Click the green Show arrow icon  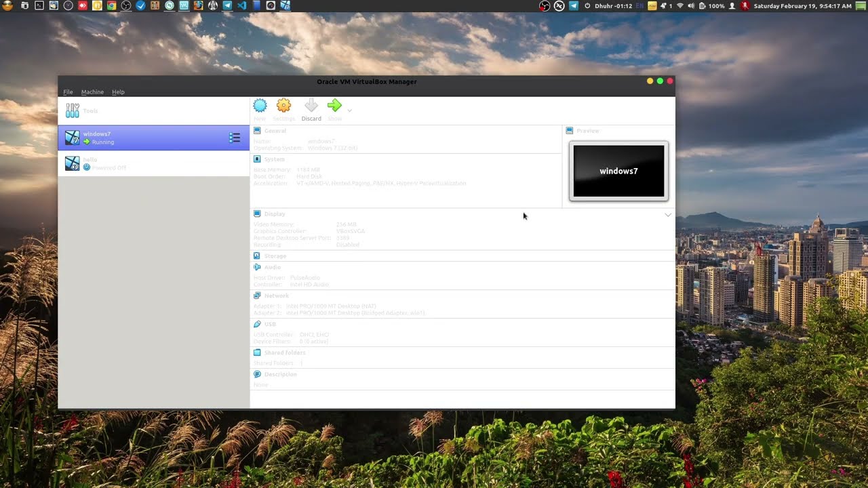pos(334,106)
